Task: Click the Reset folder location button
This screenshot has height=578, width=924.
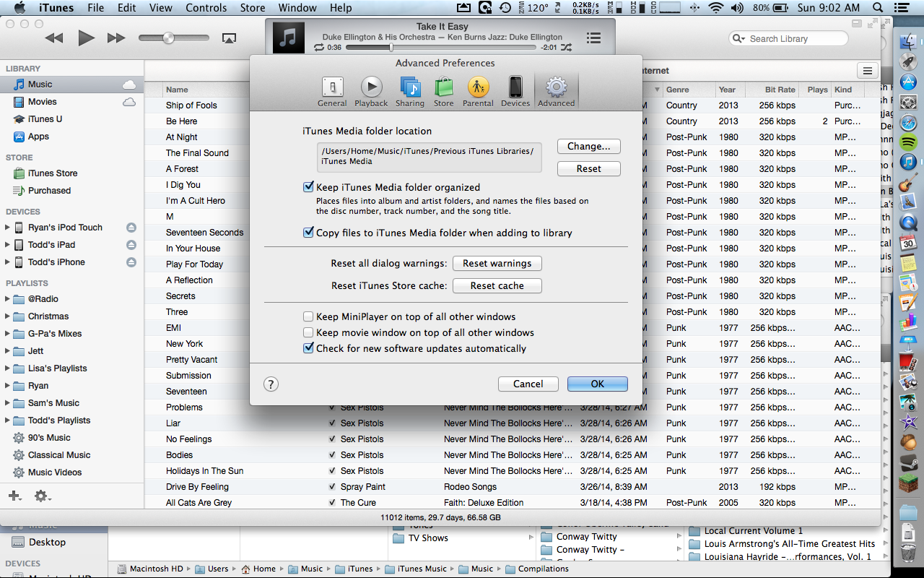Action: pos(588,168)
